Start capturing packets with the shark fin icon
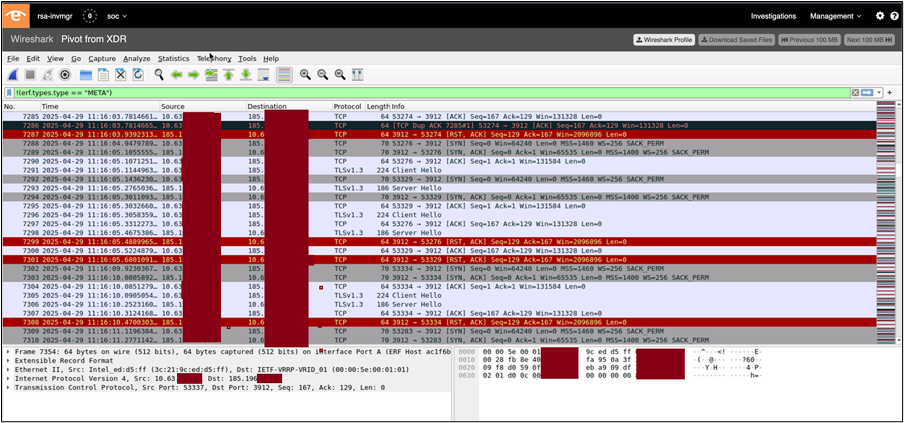 click(14, 74)
